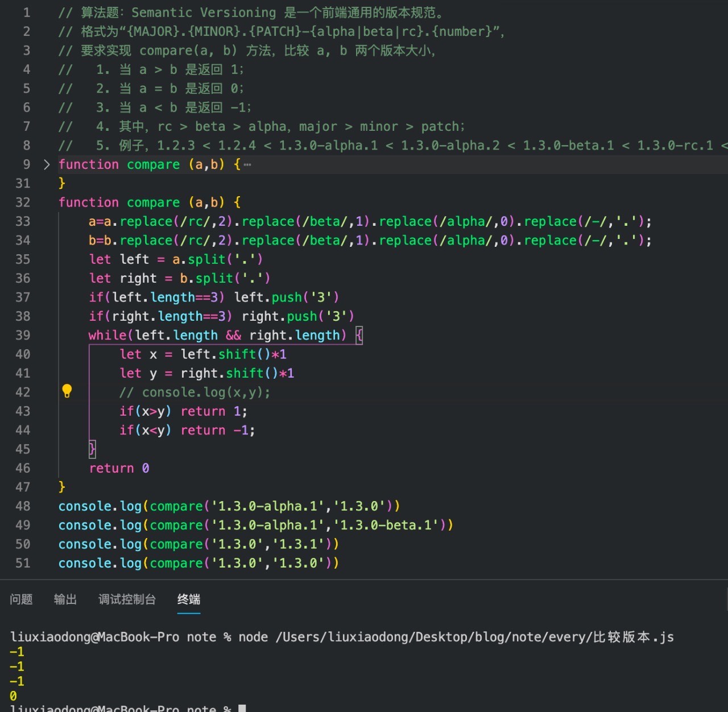
Task: Place cursor on 'return 0' statement
Action: [x=119, y=468]
